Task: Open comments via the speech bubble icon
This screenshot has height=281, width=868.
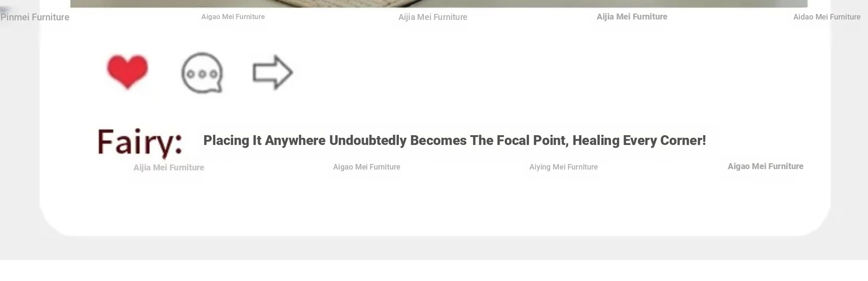Action: pos(202,72)
